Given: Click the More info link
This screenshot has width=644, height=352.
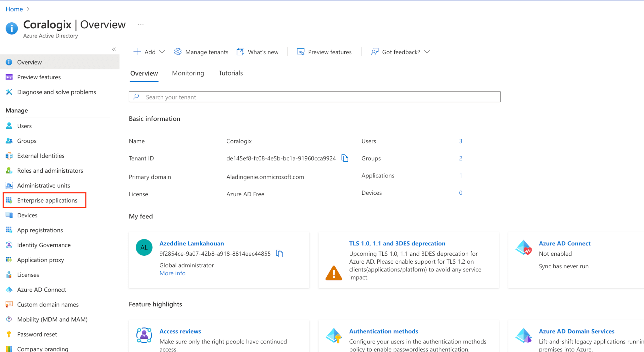Looking at the screenshot, I should click(172, 273).
